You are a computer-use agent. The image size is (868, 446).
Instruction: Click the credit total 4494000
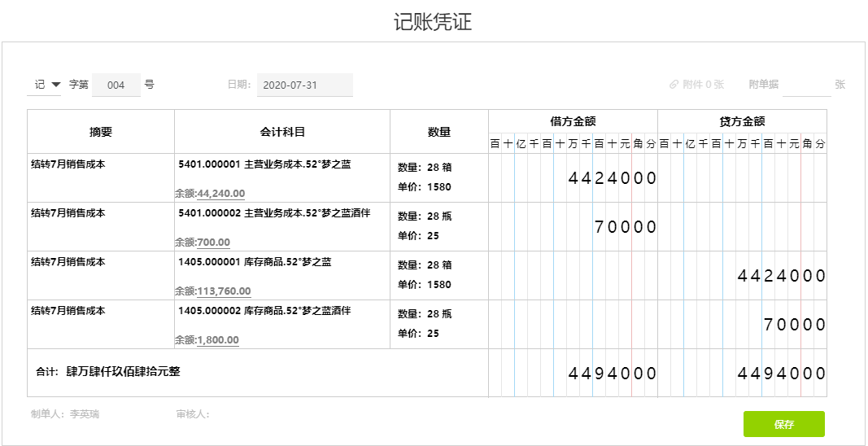click(782, 374)
